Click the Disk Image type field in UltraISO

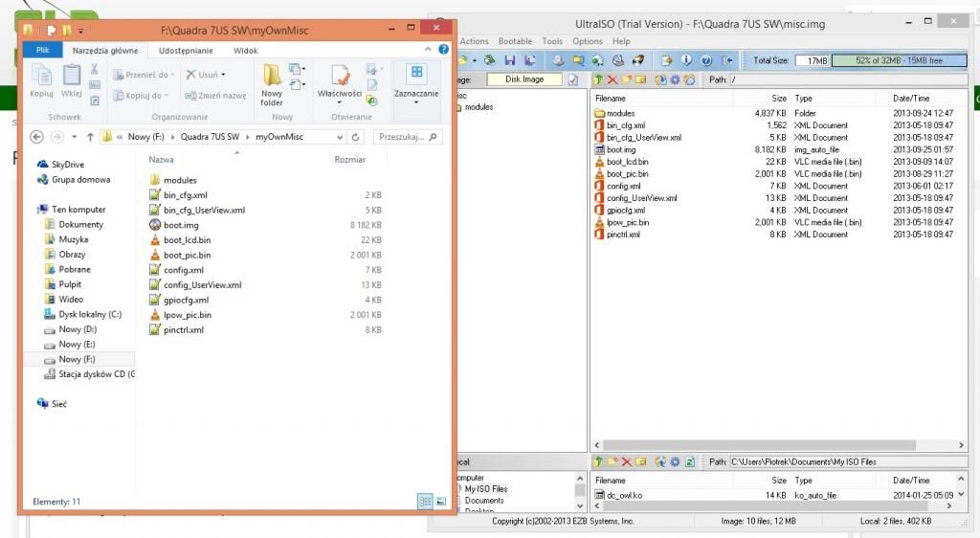click(x=524, y=79)
